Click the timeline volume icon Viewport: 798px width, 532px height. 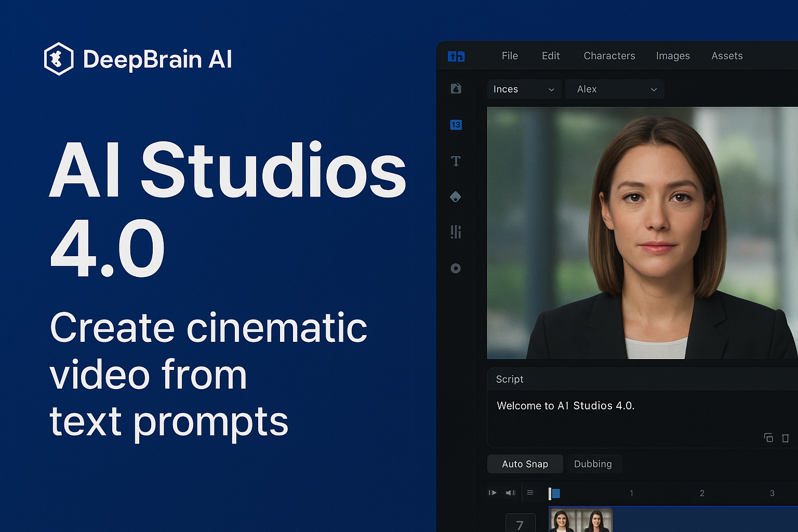pos(511,493)
